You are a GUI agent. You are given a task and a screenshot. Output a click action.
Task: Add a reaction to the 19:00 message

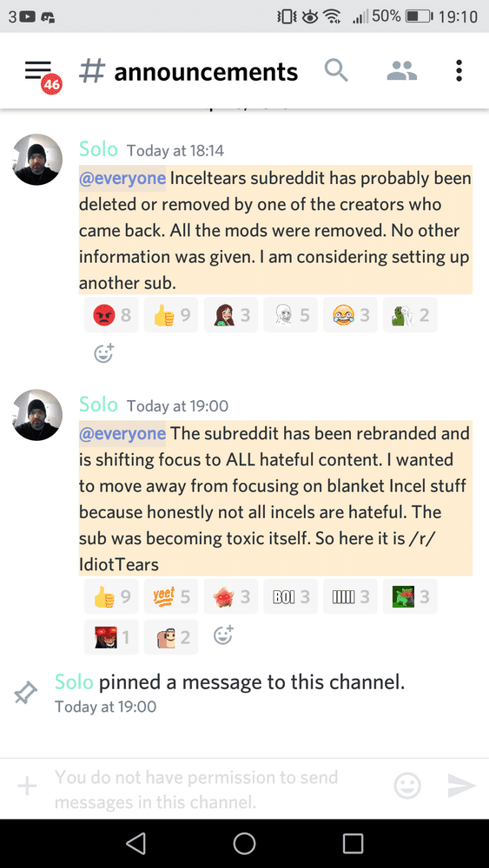[x=223, y=635]
